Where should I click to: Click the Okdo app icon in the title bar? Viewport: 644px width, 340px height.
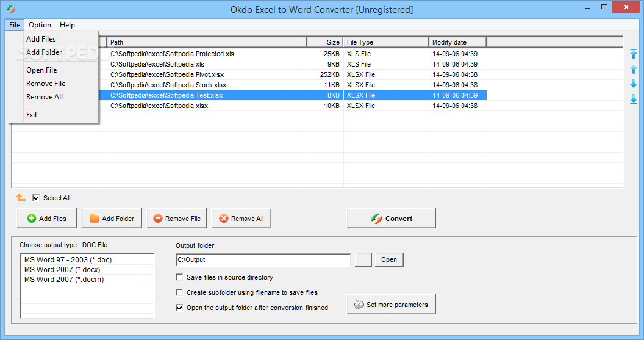[x=11, y=9]
